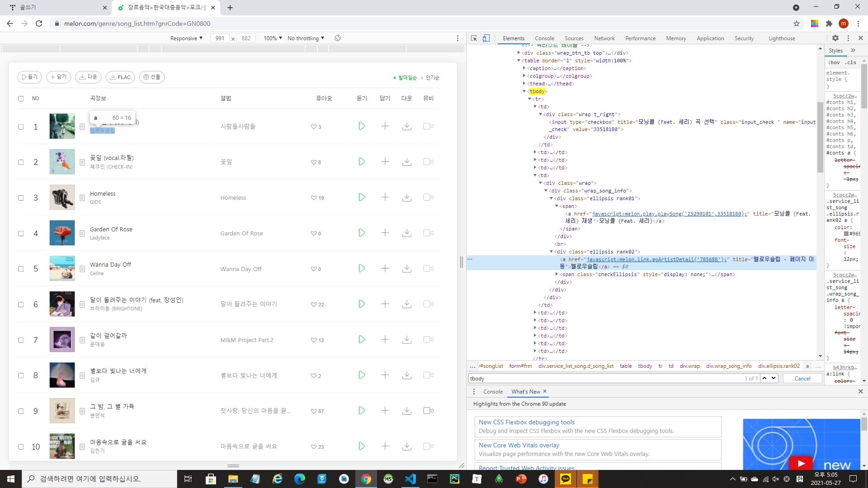Open new browser tab
868x488 pixels.
[230, 8]
